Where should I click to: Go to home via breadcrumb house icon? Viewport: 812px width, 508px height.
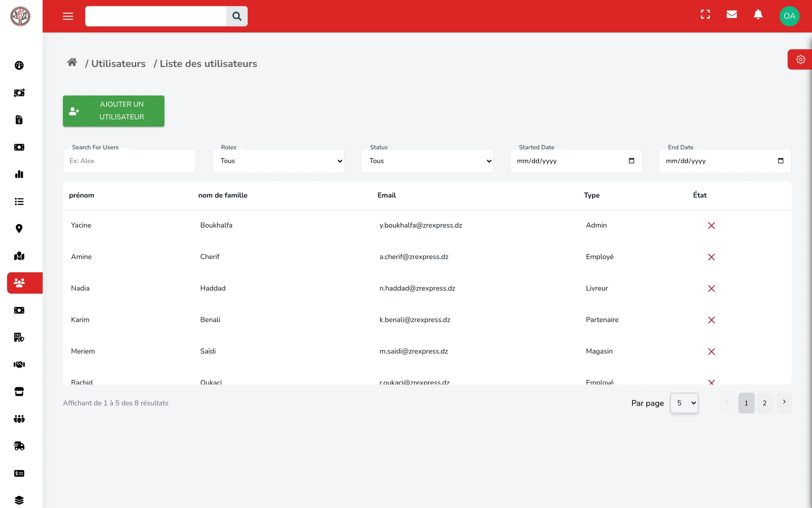72,62
